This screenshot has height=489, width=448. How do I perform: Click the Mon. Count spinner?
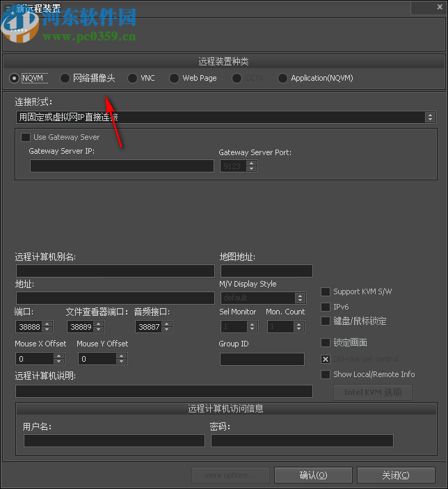286,326
